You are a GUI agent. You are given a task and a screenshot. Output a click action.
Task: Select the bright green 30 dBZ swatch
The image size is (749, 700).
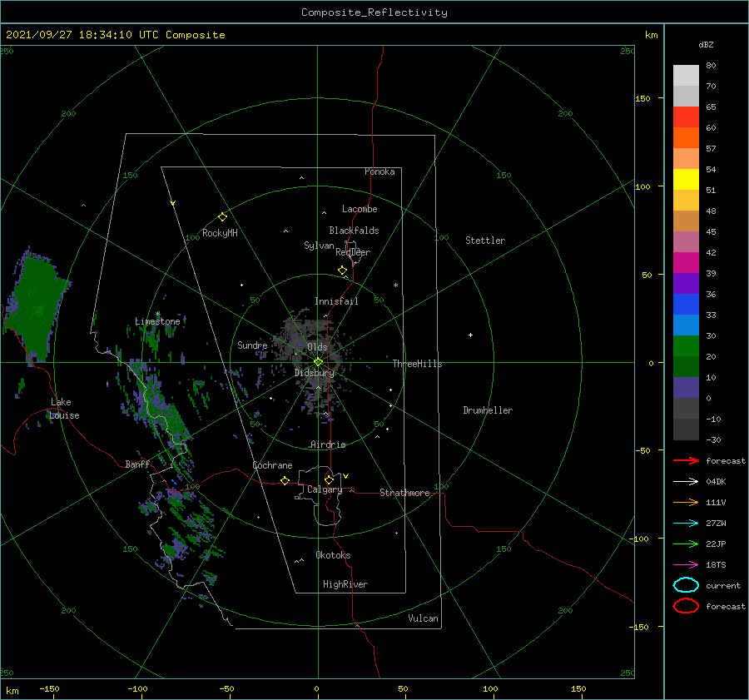[686, 346]
